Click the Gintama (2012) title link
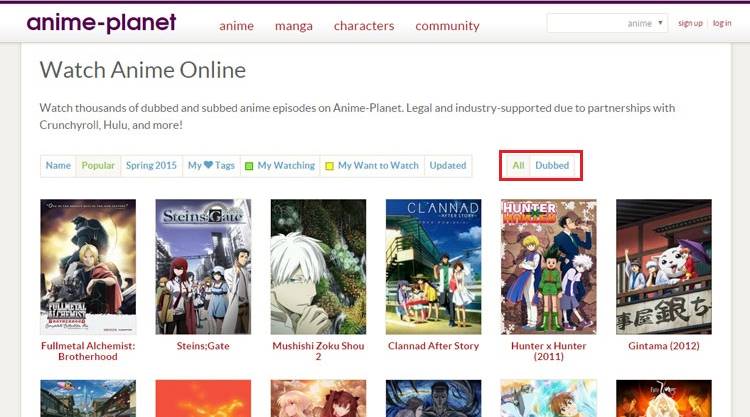This screenshot has width=750, height=417. [x=664, y=346]
